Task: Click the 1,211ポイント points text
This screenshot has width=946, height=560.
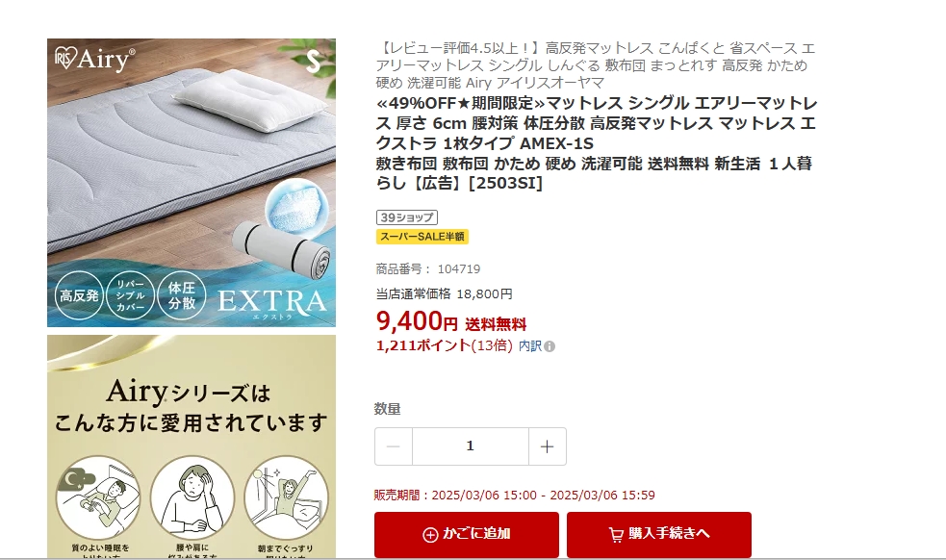Action: (422, 345)
